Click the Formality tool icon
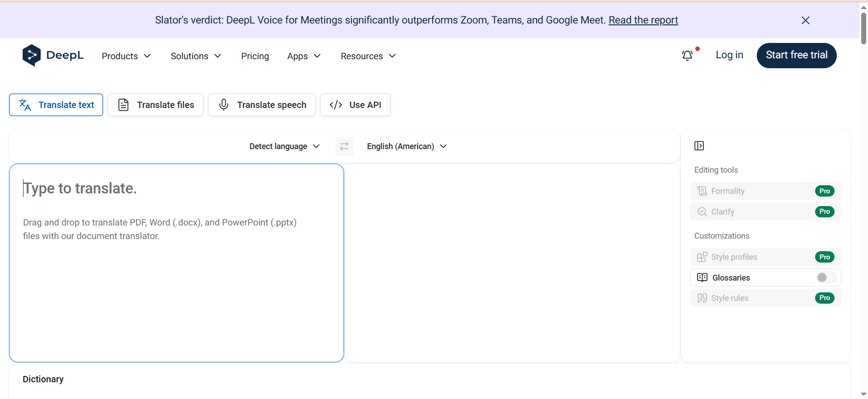 tap(702, 191)
